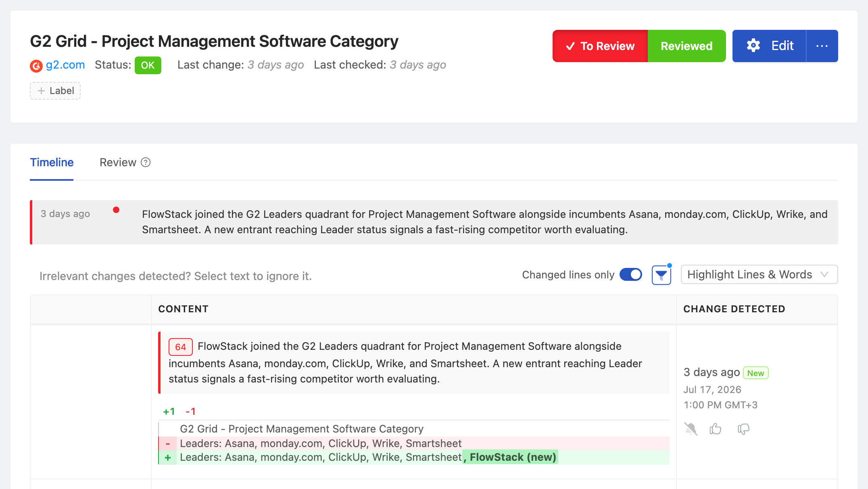Click the 1:00 PM GMT+3 time text
Viewport: 868px width, 489px height.
[720, 405]
